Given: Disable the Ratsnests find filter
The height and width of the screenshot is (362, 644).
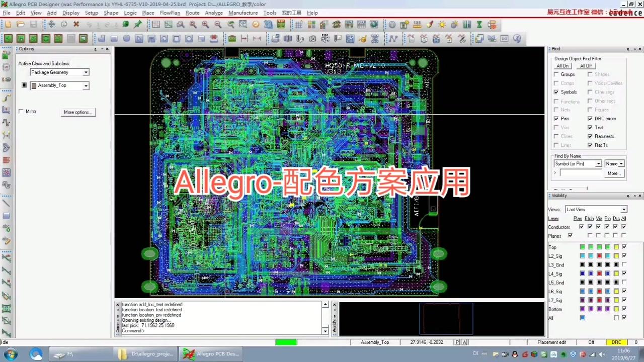Looking at the screenshot, I should click(590, 136).
